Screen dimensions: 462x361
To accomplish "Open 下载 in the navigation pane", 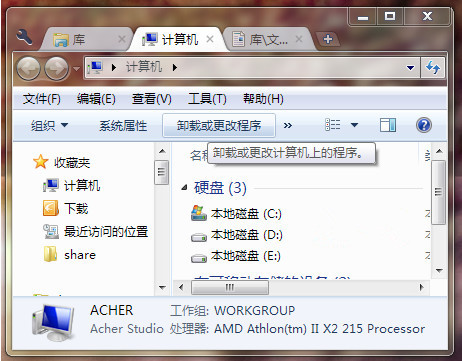I will click(x=76, y=209).
